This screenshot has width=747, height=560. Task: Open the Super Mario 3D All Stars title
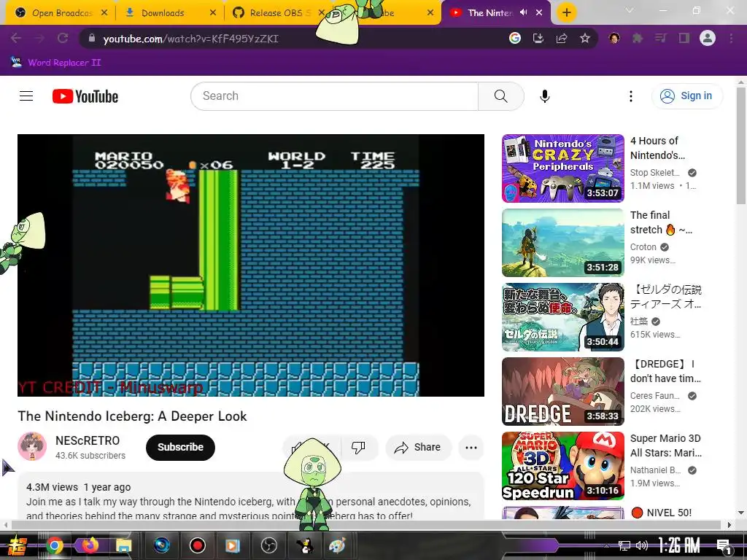(x=665, y=446)
